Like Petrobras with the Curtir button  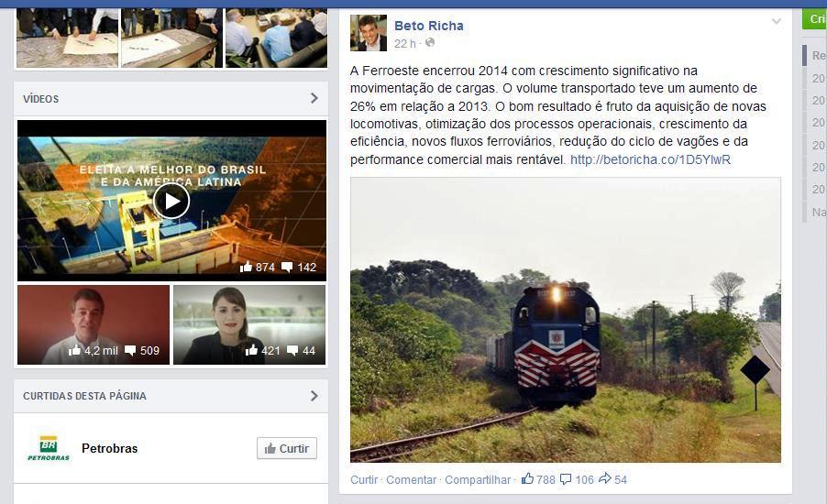pyautogui.click(x=287, y=448)
